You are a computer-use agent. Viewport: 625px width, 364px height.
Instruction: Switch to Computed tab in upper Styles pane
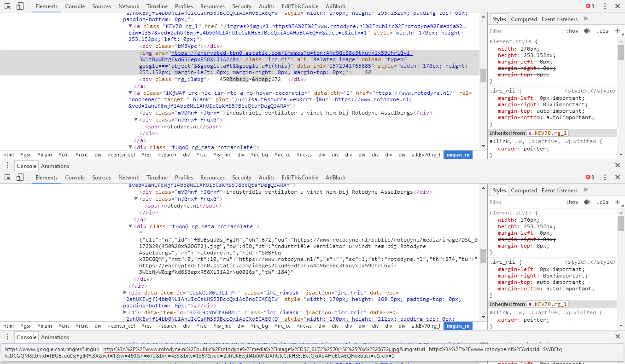pyautogui.click(x=524, y=19)
